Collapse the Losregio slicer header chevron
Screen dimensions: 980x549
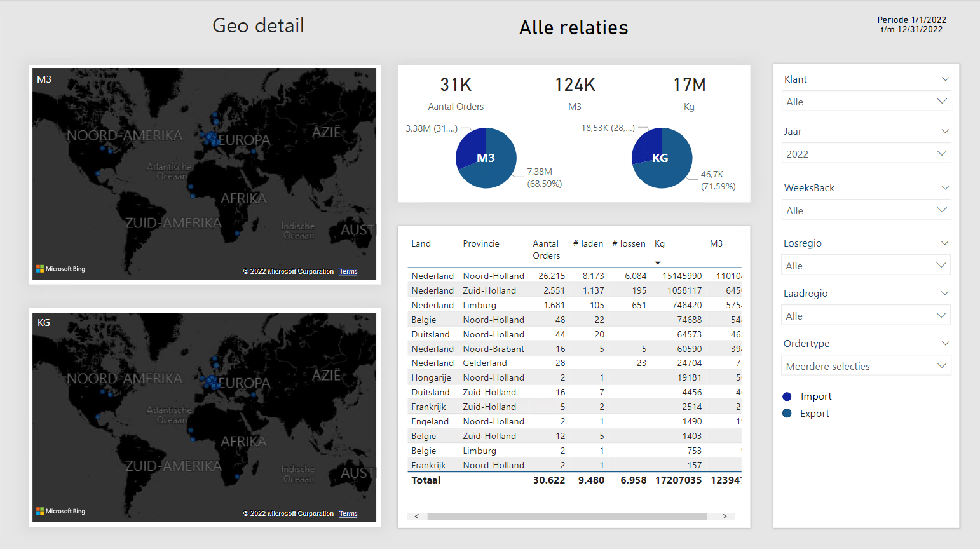(945, 243)
